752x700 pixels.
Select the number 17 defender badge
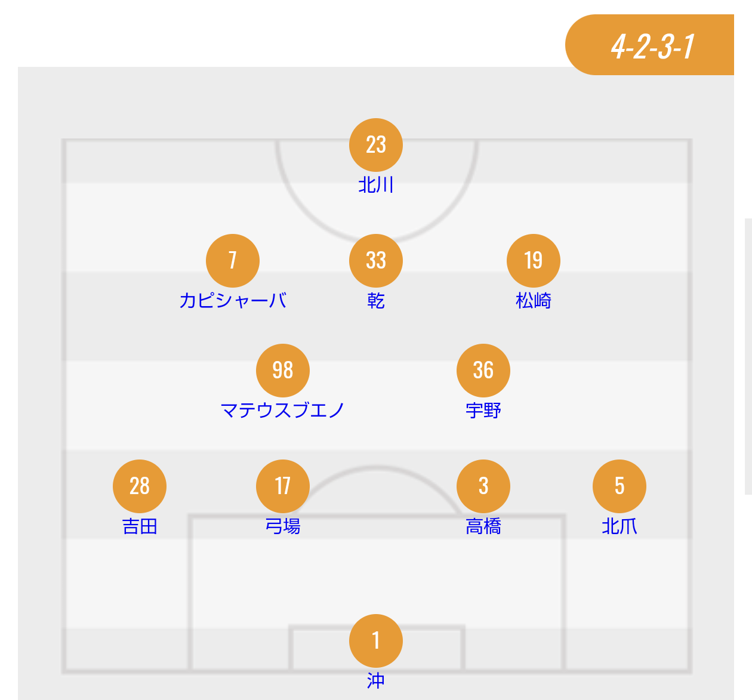(x=283, y=486)
